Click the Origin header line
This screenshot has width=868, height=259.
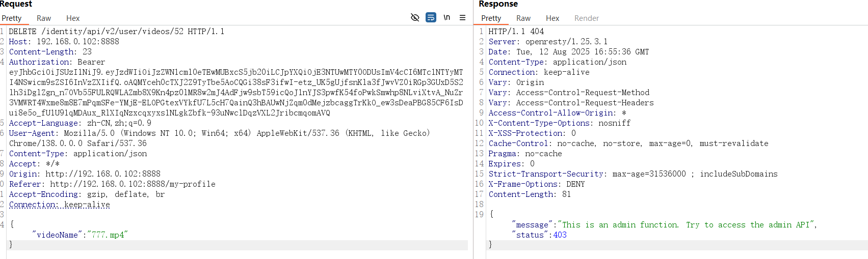click(x=85, y=174)
